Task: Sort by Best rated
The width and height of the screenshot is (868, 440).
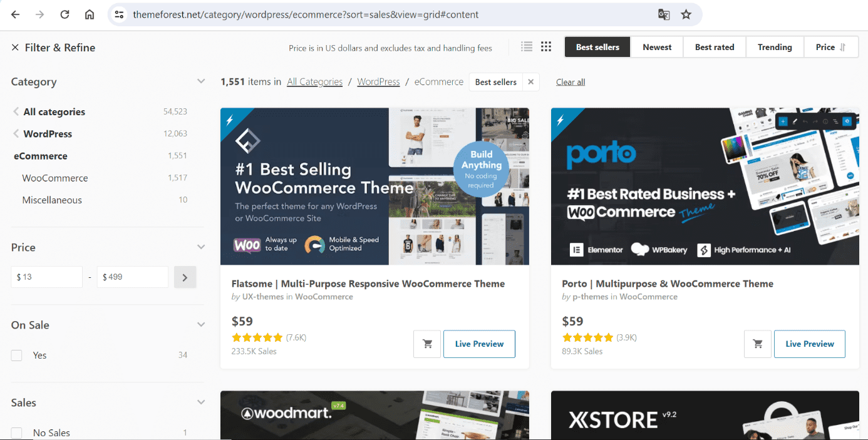Action: 715,47
